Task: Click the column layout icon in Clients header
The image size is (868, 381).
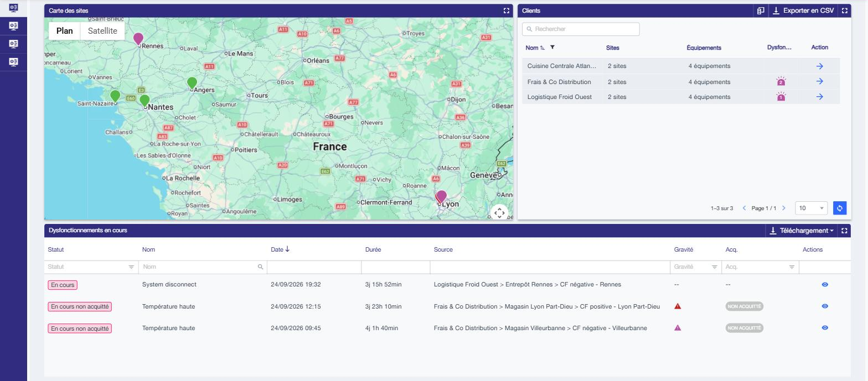Action: click(x=761, y=11)
